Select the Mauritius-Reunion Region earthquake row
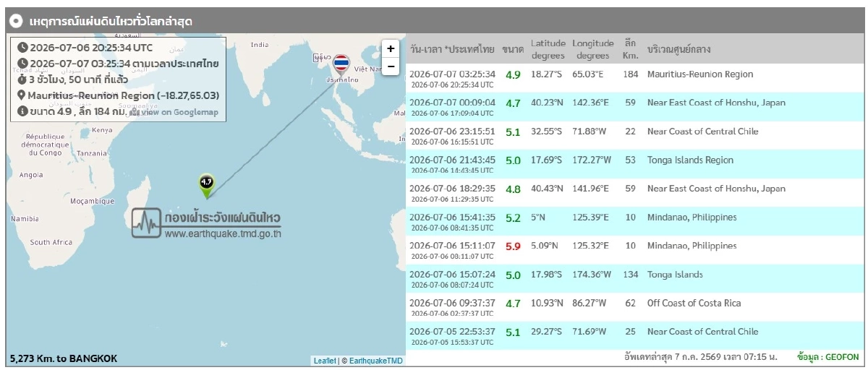 pos(635,79)
